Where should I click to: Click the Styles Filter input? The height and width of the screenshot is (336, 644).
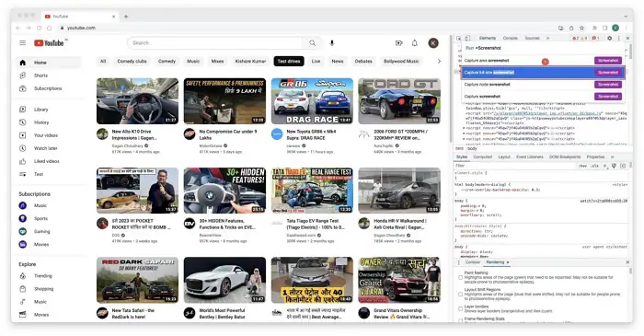coord(513,166)
